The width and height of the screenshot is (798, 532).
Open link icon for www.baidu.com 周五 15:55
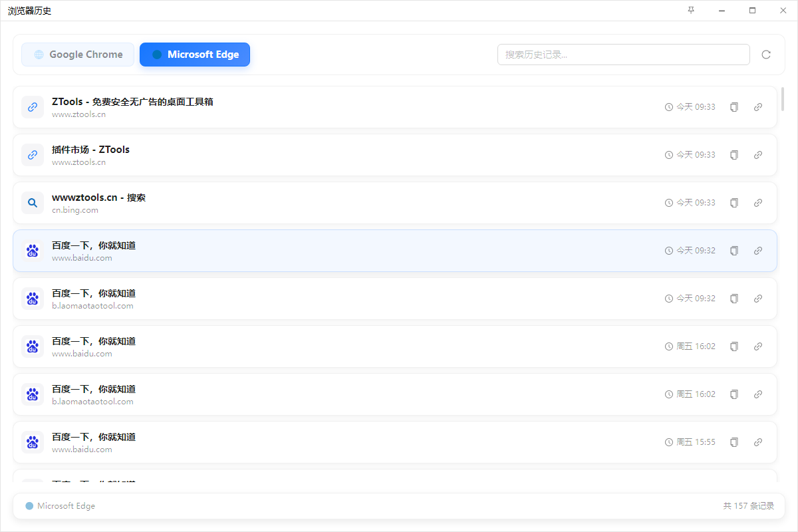(758, 442)
